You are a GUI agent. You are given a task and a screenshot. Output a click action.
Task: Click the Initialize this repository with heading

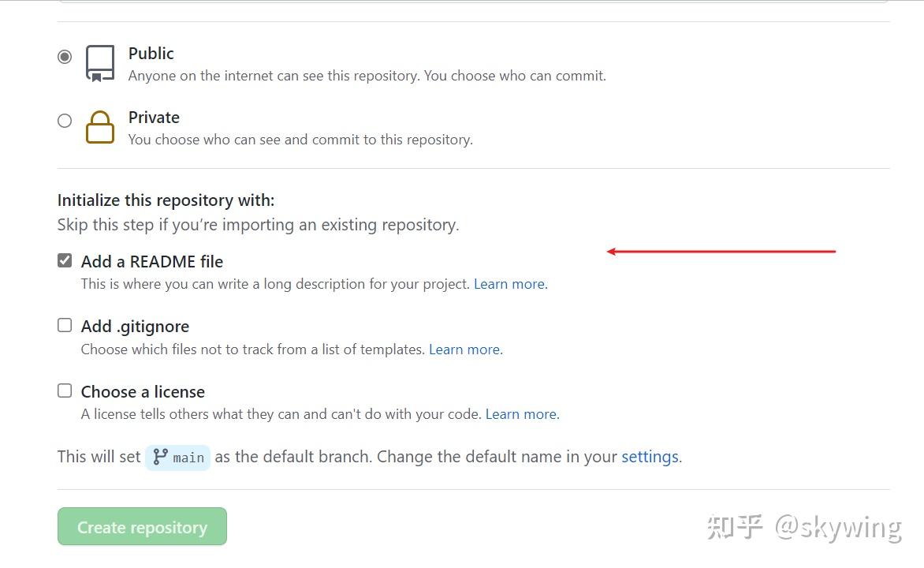166,200
